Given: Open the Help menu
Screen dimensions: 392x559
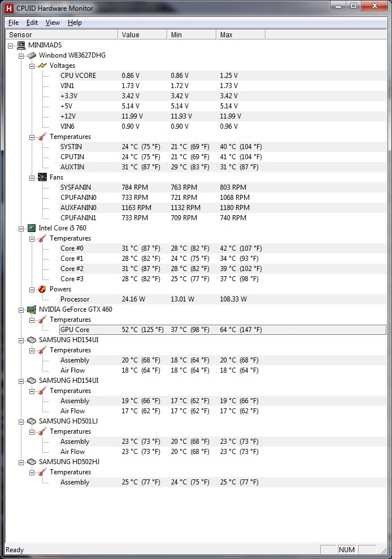Looking at the screenshot, I should [75, 23].
